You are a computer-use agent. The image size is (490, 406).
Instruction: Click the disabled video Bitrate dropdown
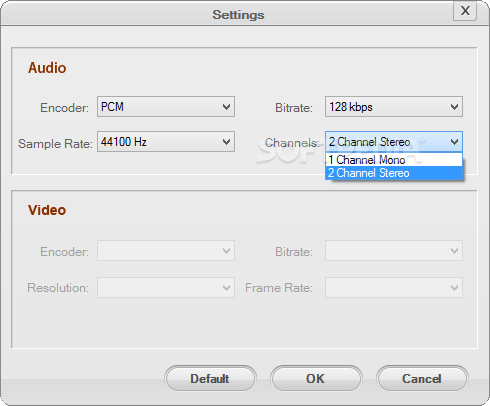point(394,251)
